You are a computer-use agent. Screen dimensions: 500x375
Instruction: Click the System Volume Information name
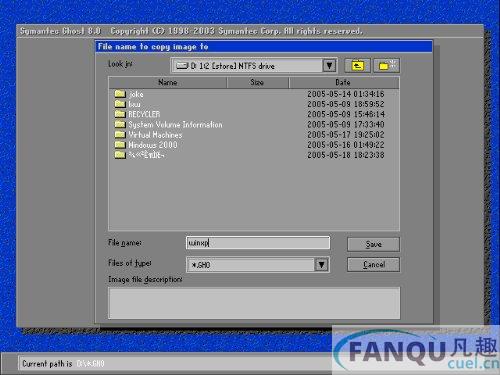click(x=175, y=125)
